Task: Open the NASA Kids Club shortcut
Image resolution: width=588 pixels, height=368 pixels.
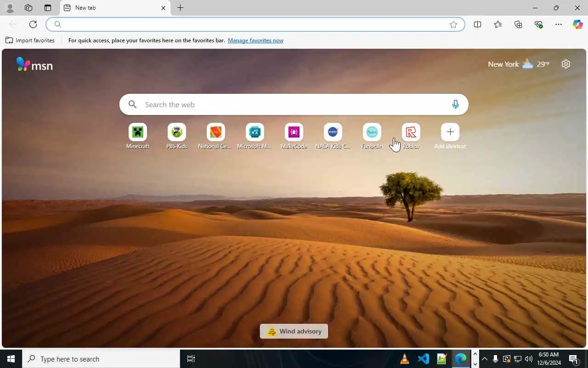Action: [x=333, y=137]
